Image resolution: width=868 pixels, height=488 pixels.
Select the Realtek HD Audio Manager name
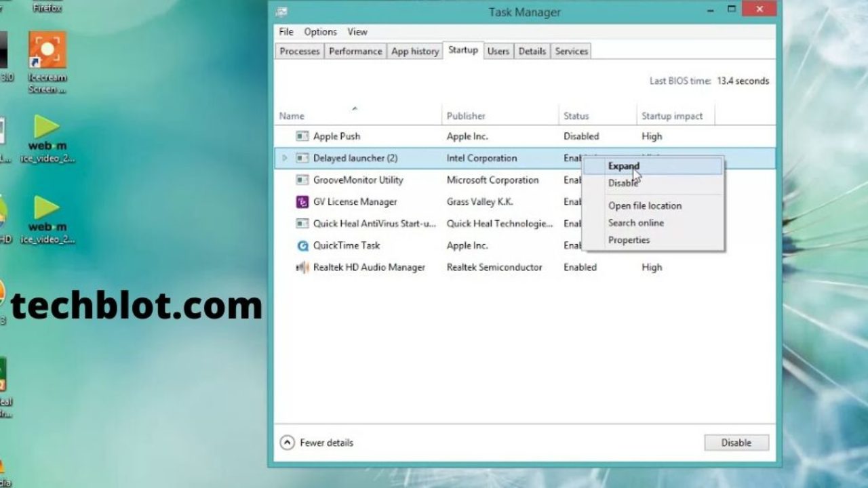(x=369, y=267)
